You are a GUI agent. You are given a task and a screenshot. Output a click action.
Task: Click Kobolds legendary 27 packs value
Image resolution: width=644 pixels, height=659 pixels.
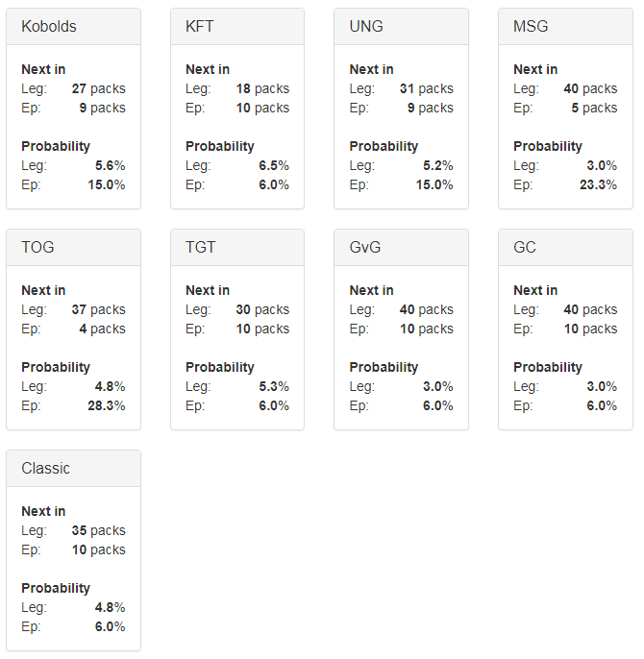pos(98,88)
